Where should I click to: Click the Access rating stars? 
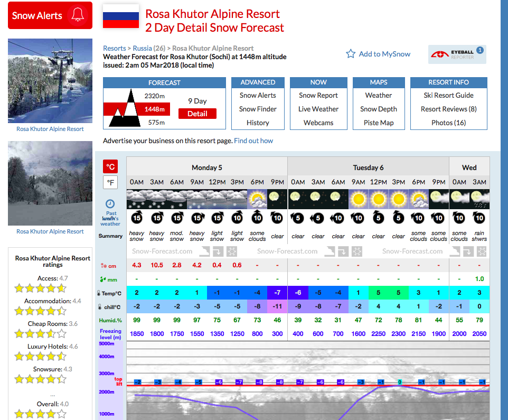41,288
